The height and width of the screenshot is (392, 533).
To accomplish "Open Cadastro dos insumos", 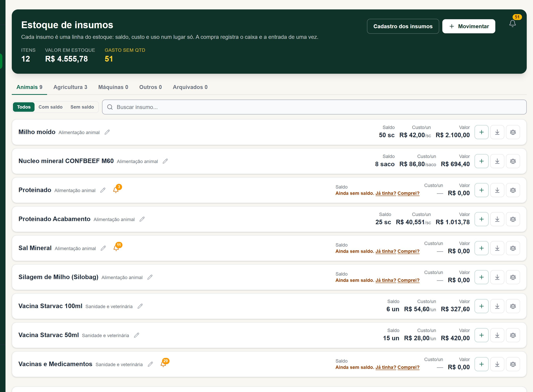I will 403,26.
